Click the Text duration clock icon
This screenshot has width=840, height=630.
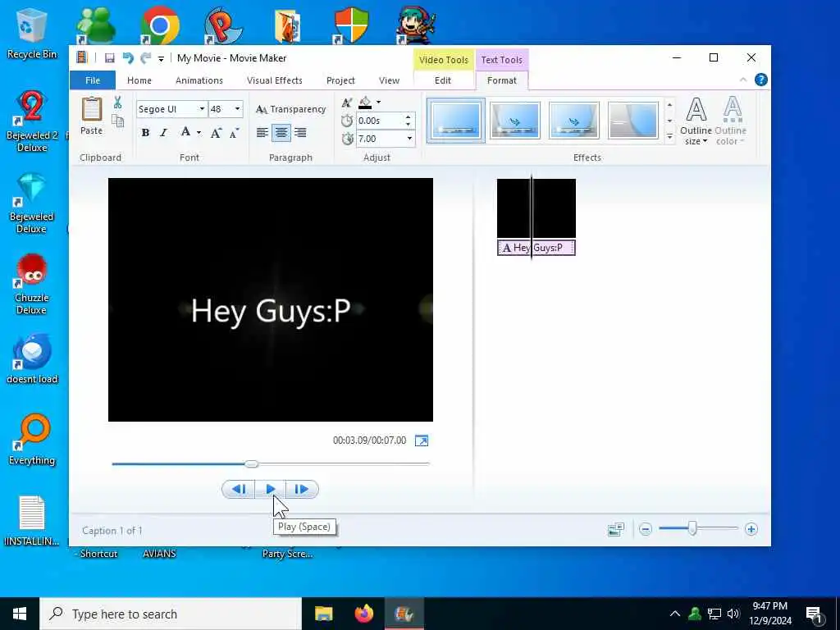tap(347, 139)
